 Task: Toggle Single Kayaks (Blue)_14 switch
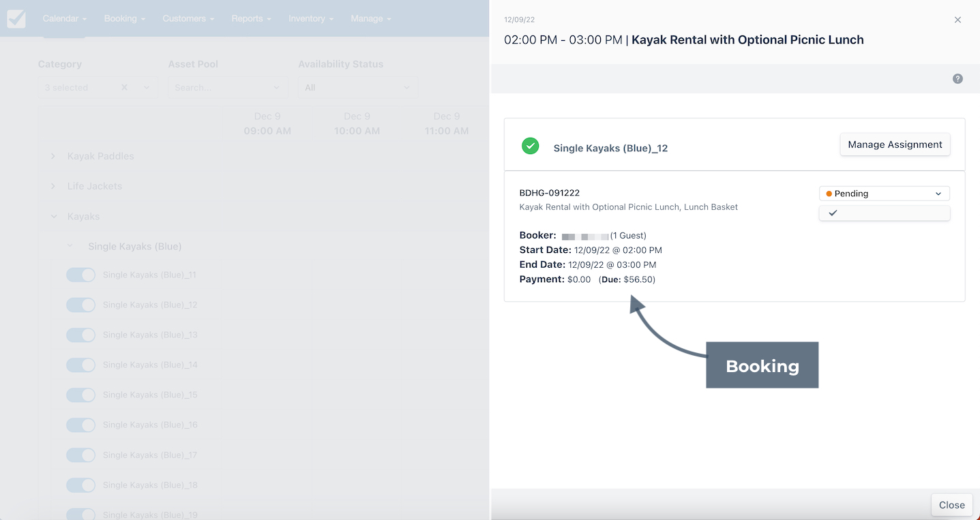point(80,365)
